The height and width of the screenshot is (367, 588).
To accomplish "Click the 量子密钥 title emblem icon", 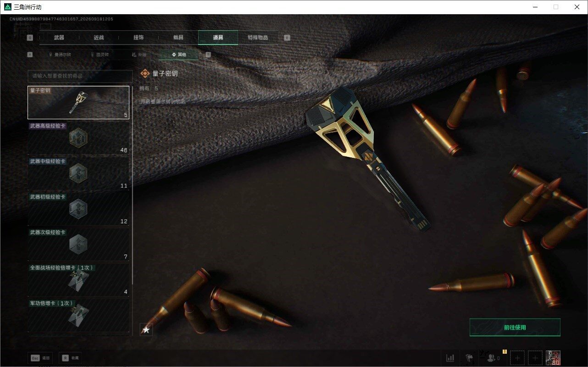I will [x=145, y=73].
